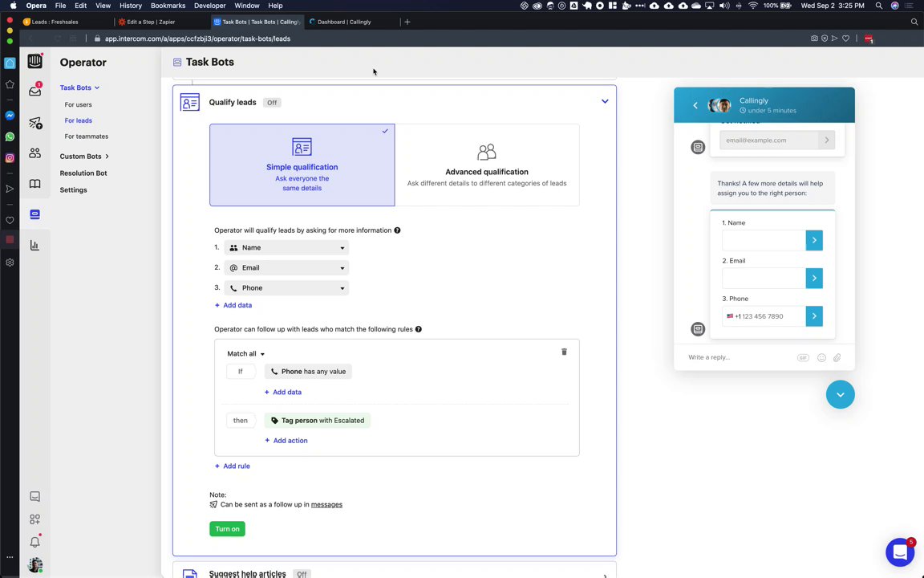Click the green Turn on button
The image size is (924, 578).
click(227, 529)
